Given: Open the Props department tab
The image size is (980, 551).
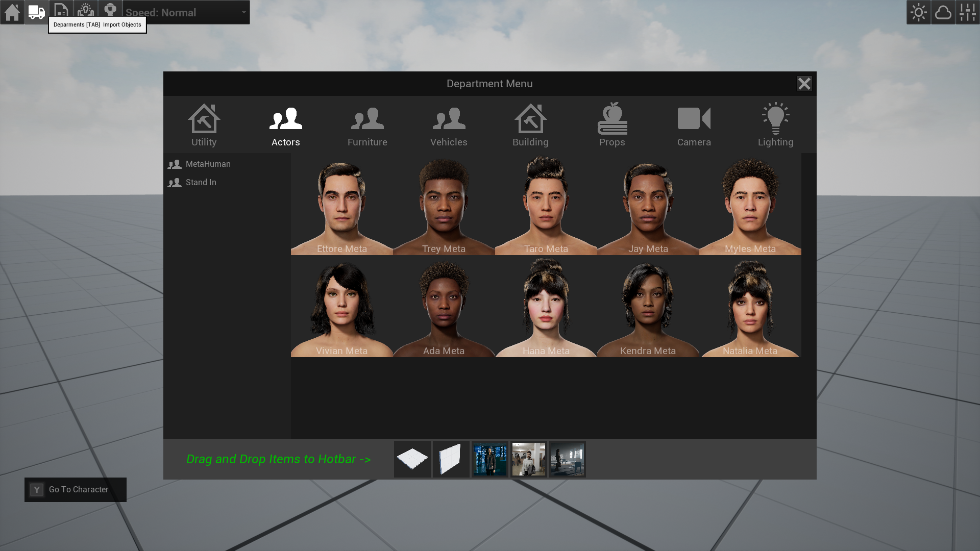Looking at the screenshot, I should click(612, 125).
